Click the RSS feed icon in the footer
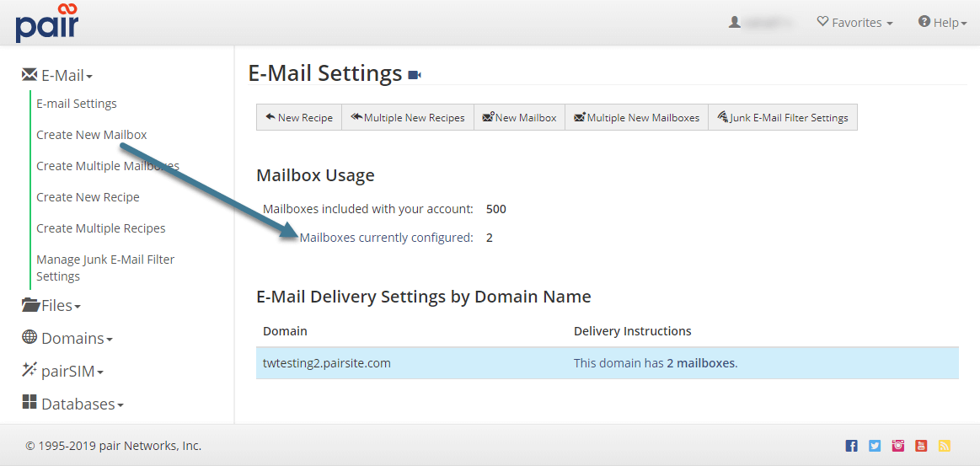980x466 pixels. 945,446
